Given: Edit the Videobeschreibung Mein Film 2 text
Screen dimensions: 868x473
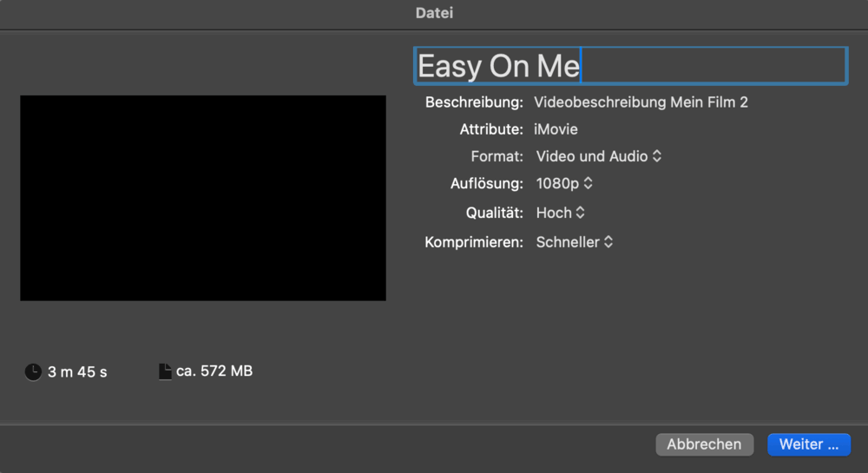Looking at the screenshot, I should tap(641, 102).
